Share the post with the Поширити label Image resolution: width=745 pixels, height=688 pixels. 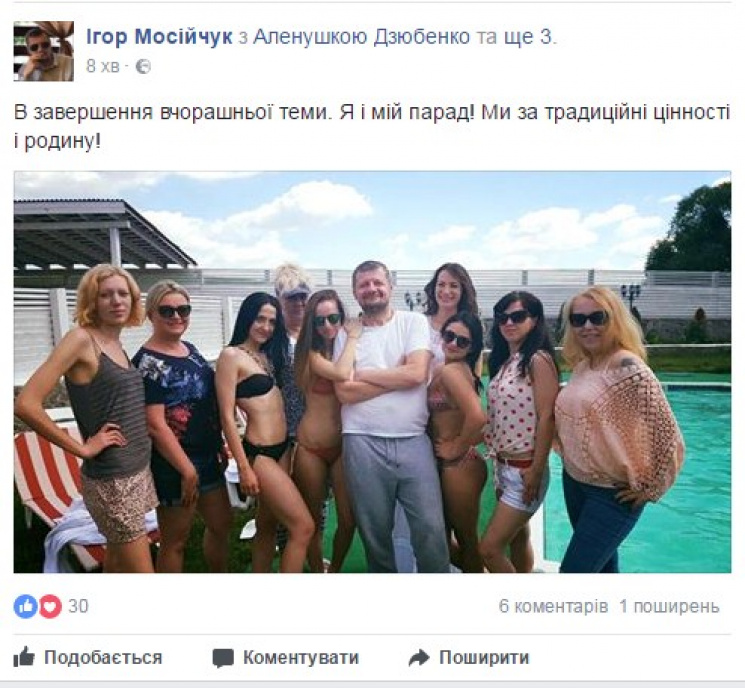484,658
